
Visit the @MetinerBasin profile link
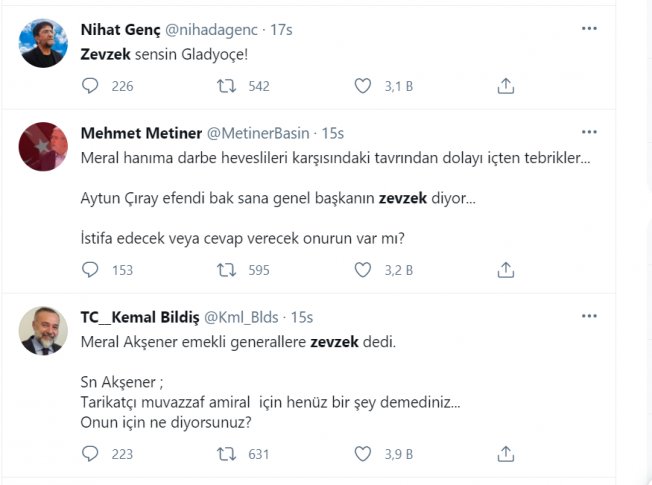point(258,133)
